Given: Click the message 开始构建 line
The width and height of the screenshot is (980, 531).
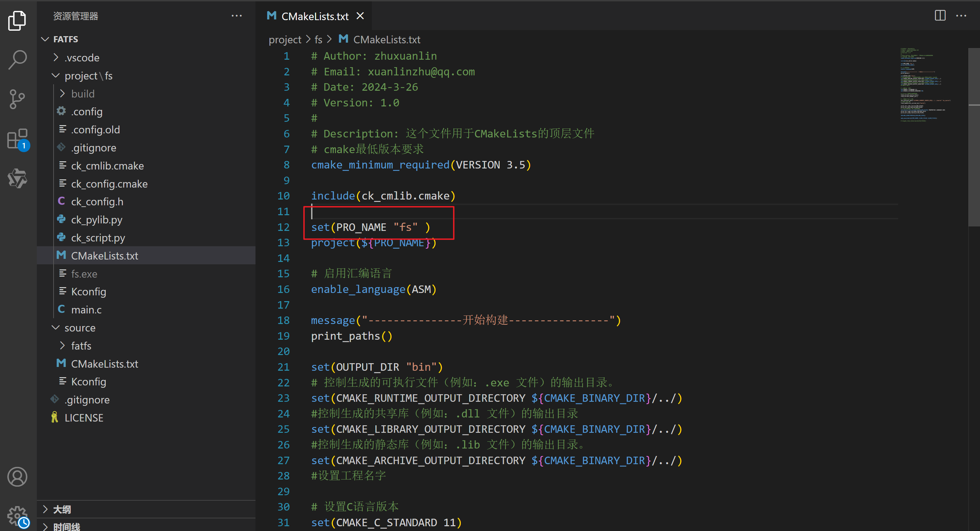Looking at the screenshot, I should coord(466,321).
